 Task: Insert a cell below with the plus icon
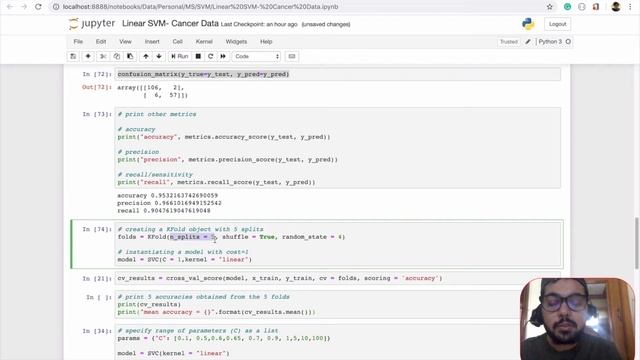[88, 56]
